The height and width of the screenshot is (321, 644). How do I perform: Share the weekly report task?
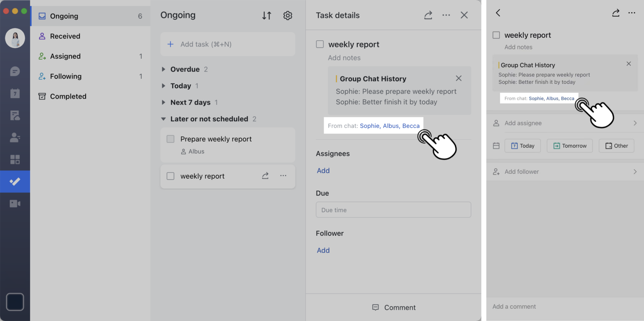(x=265, y=176)
